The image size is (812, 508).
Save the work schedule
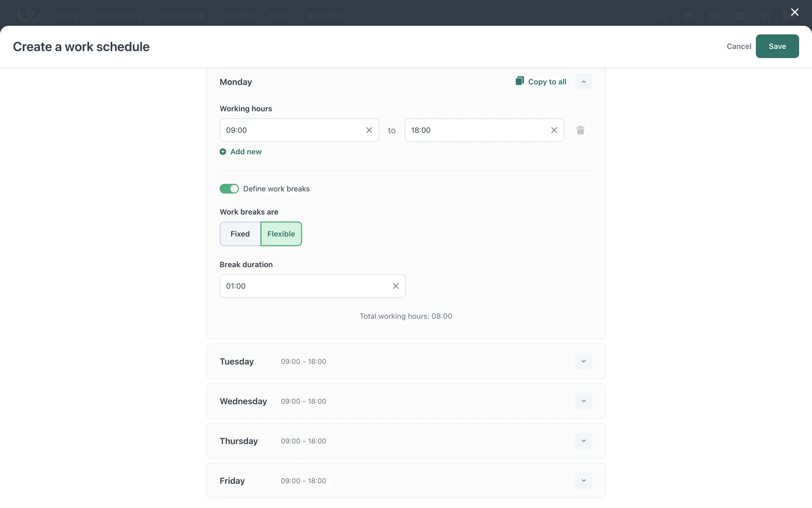(777, 46)
